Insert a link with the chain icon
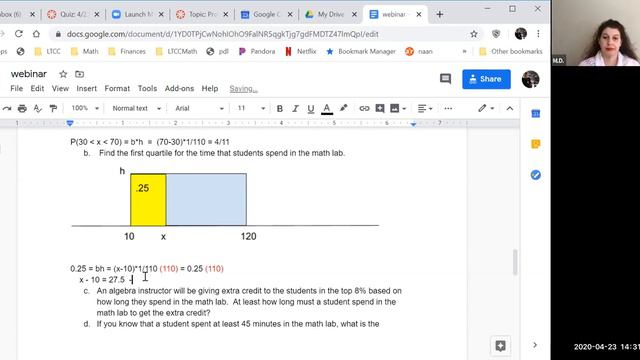Screen dimensions: 640x360 tap(364, 108)
